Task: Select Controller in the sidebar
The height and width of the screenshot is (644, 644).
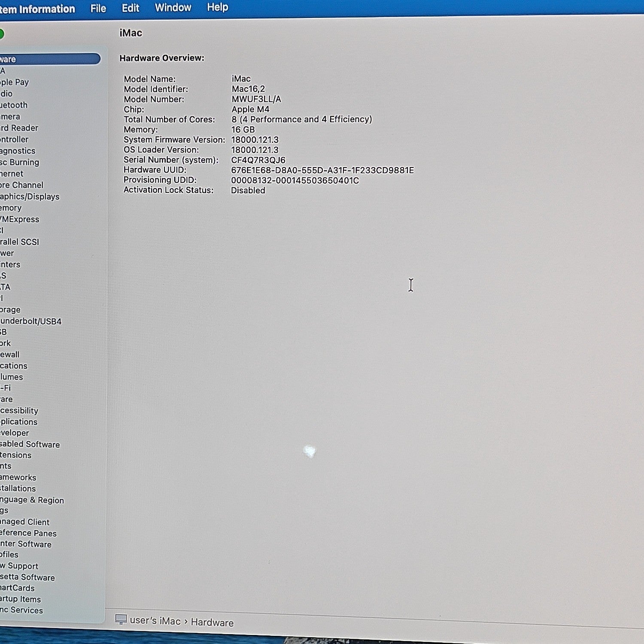Action: click(14, 140)
